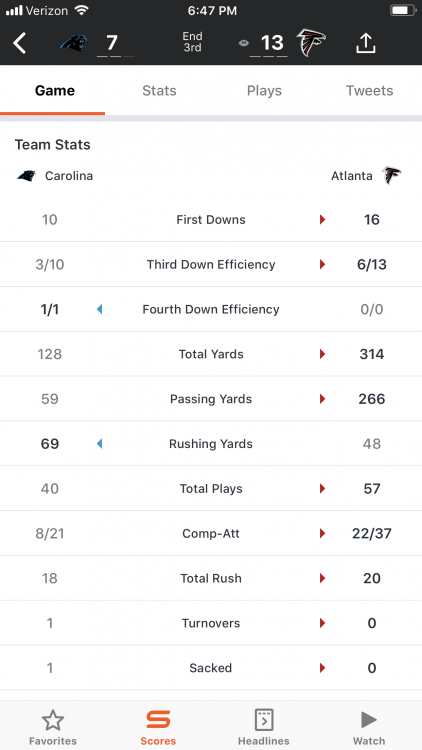Open Headlines via the document icon
Screen dimensions: 422x750
tap(264, 720)
